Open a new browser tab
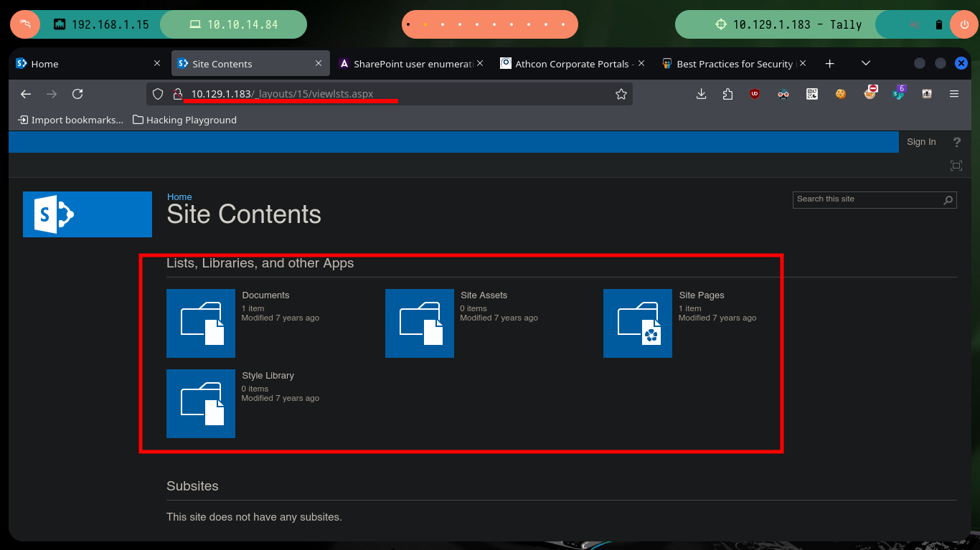 [830, 64]
